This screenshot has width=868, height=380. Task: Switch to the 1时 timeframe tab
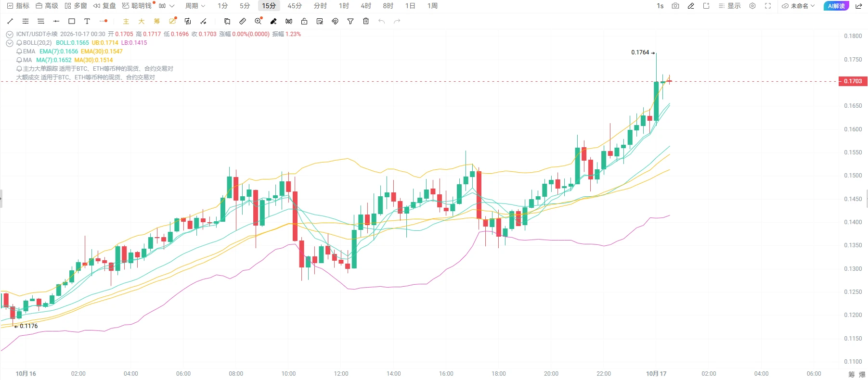click(344, 6)
